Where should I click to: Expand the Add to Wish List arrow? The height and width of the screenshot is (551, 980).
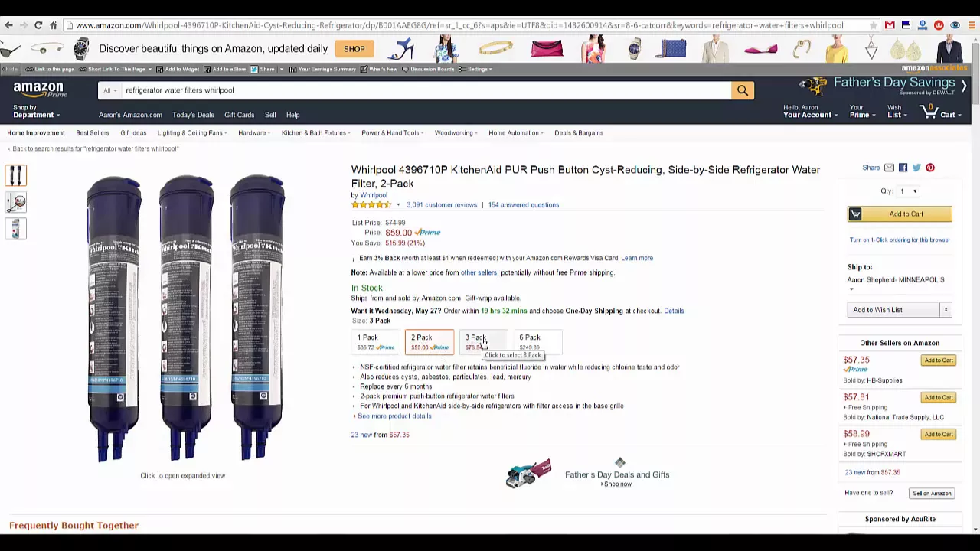pyautogui.click(x=946, y=310)
